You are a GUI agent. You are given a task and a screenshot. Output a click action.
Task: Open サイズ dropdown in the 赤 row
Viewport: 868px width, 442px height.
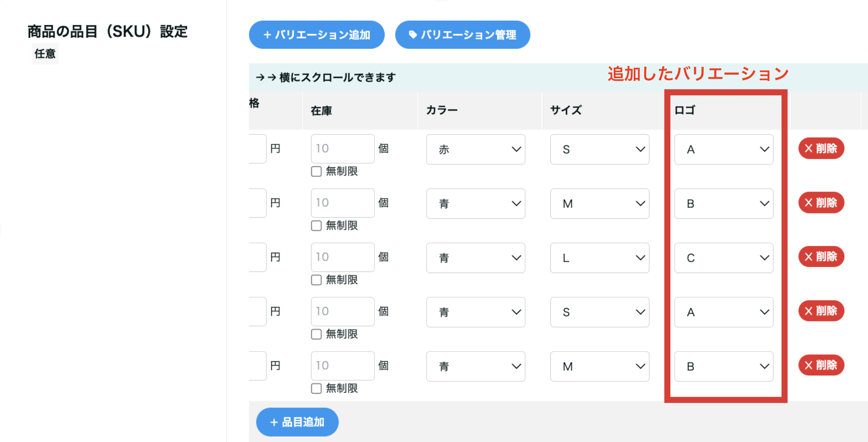click(599, 149)
